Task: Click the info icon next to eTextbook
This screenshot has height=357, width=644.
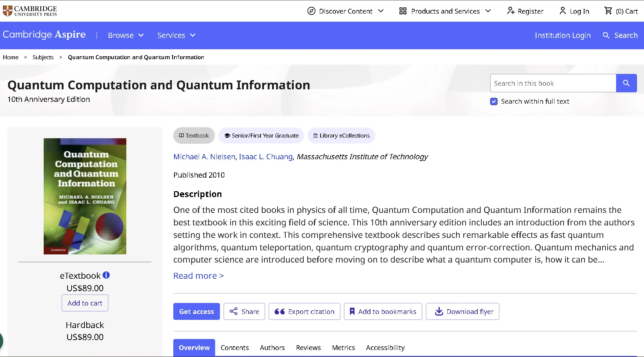Action: 106,274
